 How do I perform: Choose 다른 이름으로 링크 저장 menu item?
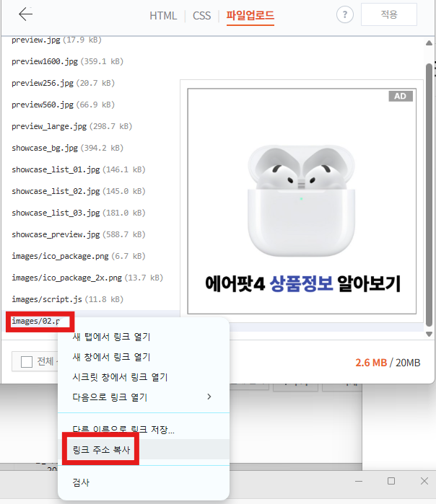tap(143, 430)
